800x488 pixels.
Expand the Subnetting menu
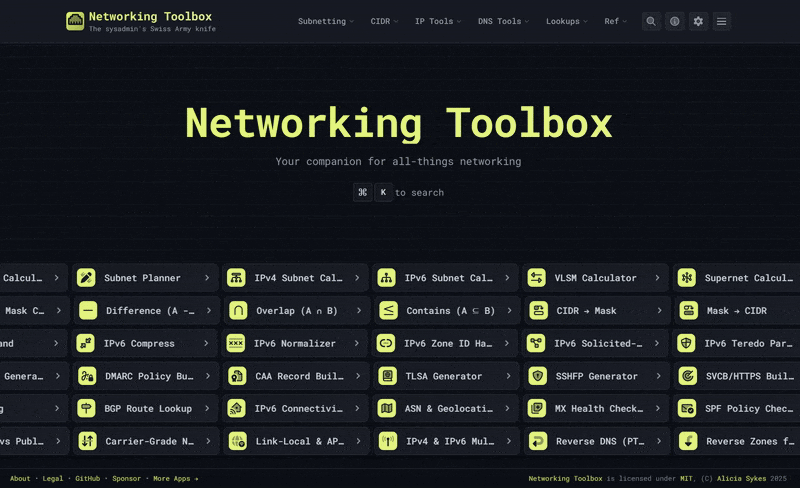point(326,21)
